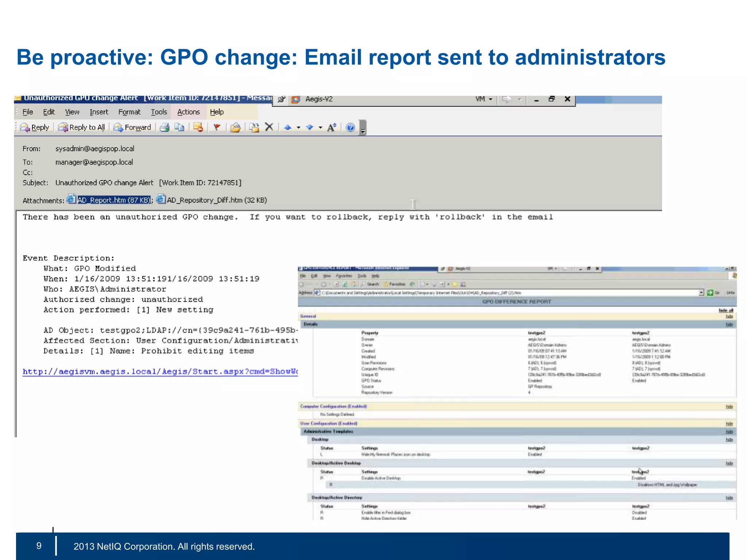Click Reply to All in the toolbar
Viewport: 747px width, 560px height.
click(x=81, y=127)
